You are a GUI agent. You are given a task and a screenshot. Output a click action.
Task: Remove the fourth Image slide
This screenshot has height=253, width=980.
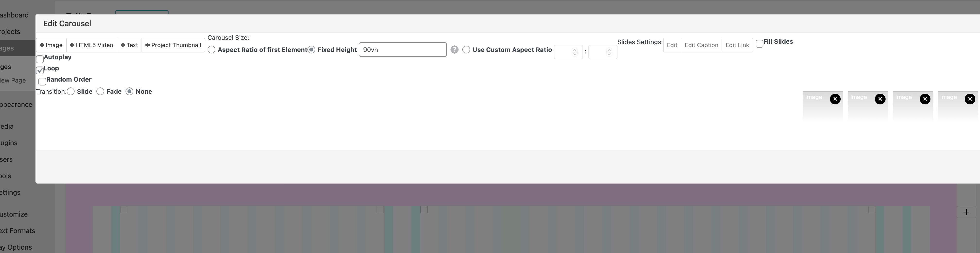click(x=970, y=99)
